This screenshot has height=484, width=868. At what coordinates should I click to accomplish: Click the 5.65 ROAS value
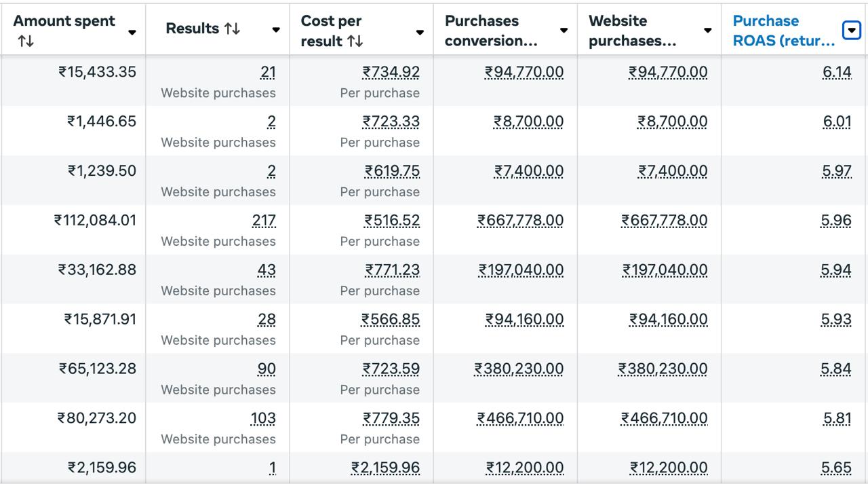pyautogui.click(x=836, y=468)
